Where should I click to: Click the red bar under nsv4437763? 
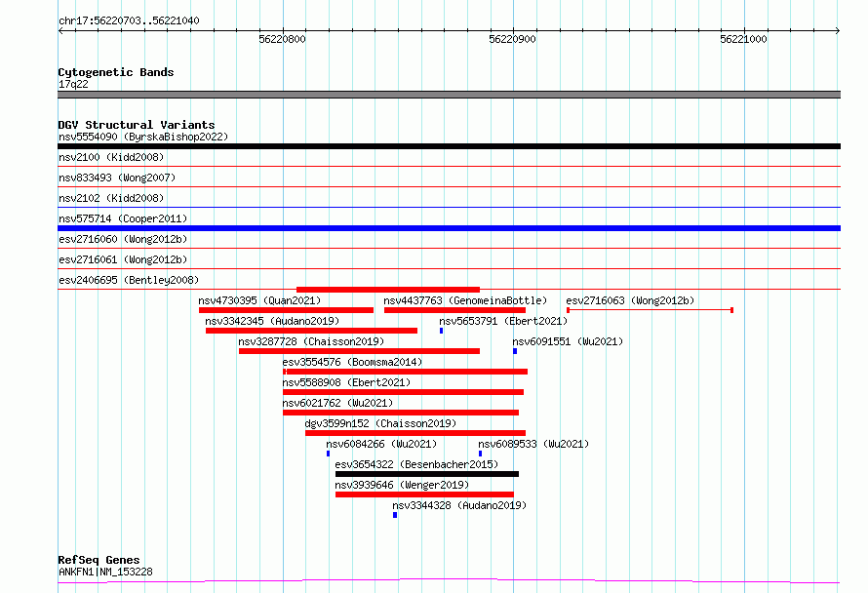[x=455, y=310]
